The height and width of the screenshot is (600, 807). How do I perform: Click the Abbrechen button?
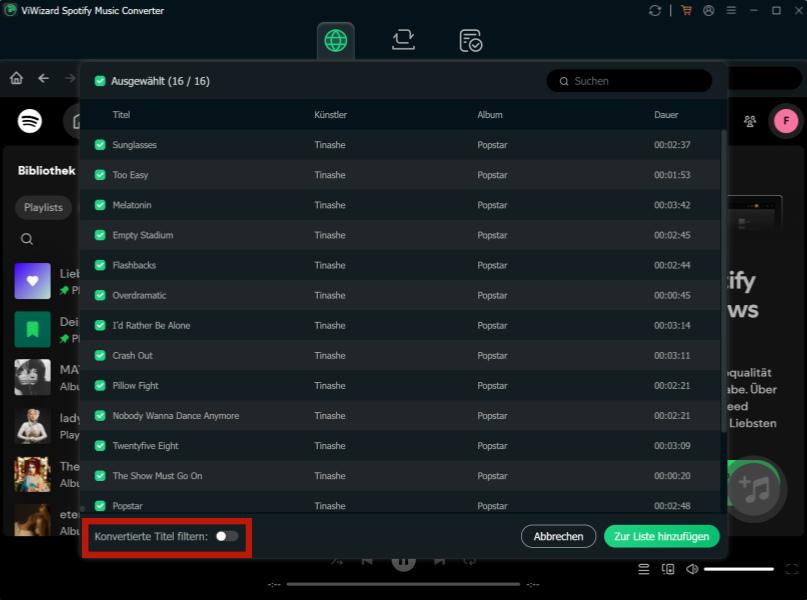click(x=558, y=536)
